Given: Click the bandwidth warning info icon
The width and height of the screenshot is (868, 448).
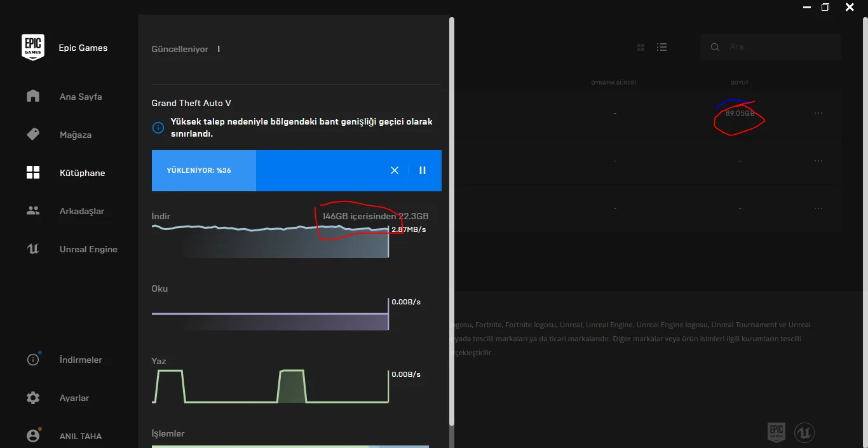Looking at the screenshot, I should [x=158, y=128].
